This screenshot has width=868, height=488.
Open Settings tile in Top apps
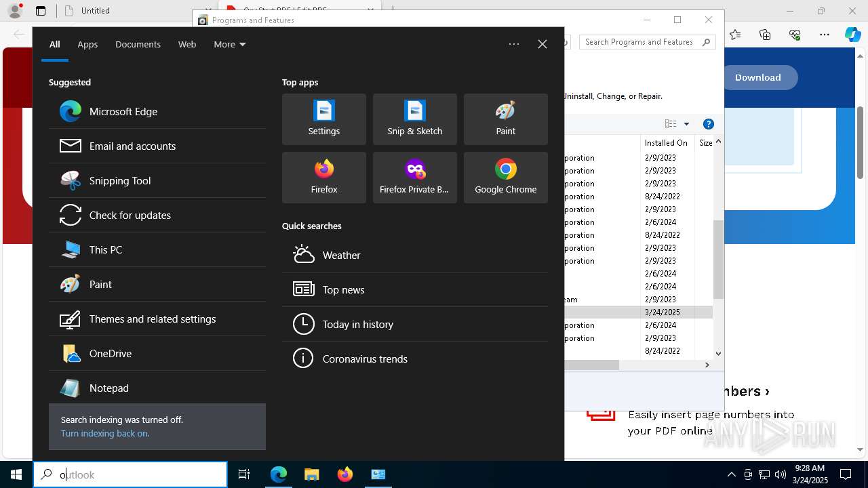(324, 119)
